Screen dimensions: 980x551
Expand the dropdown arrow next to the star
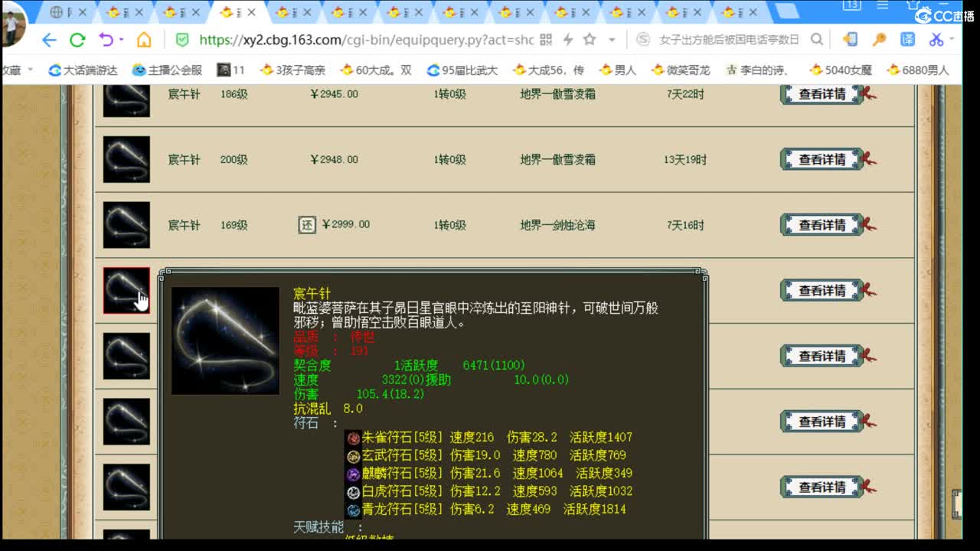[612, 40]
